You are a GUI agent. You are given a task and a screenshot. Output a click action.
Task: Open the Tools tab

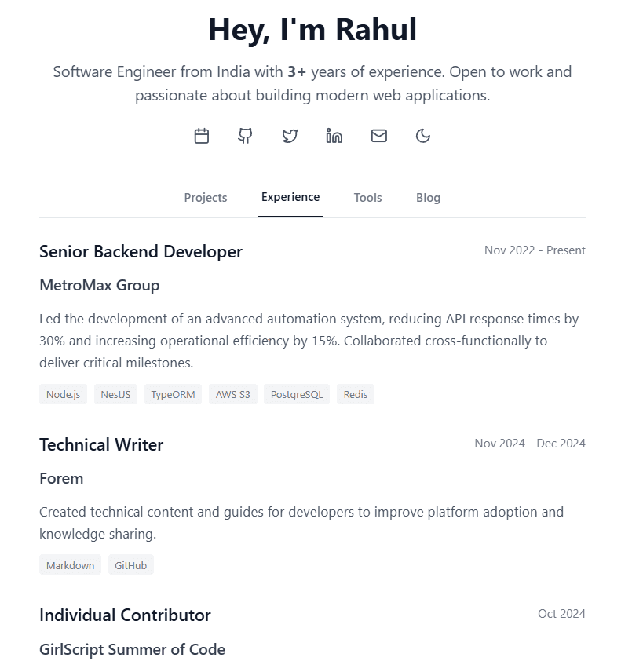[x=367, y=197]
